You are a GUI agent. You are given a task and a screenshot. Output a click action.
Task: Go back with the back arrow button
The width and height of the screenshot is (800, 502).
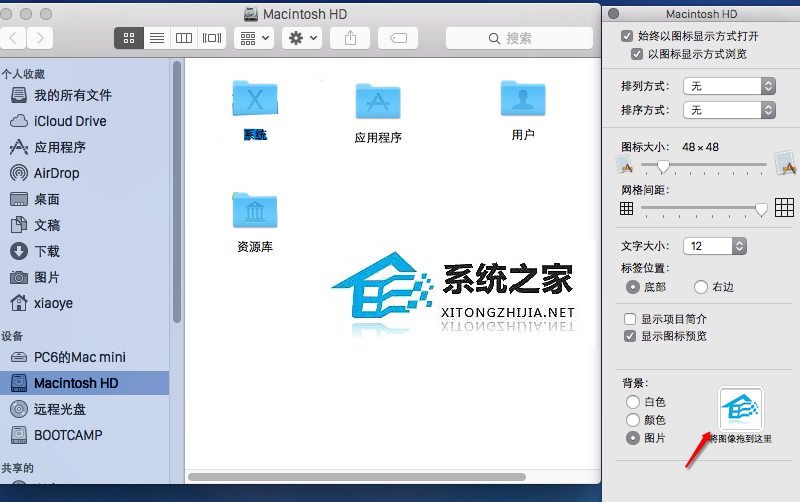tap(15, 38)
